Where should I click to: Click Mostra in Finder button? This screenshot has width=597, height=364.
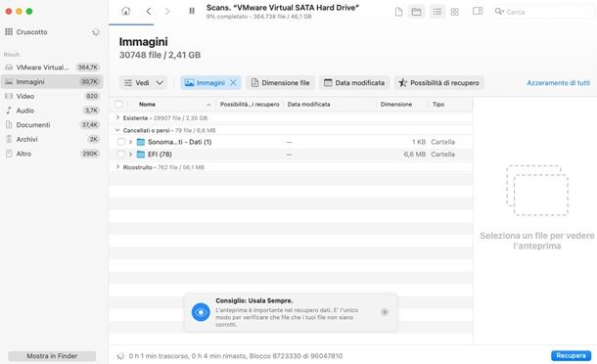[52, 356]
